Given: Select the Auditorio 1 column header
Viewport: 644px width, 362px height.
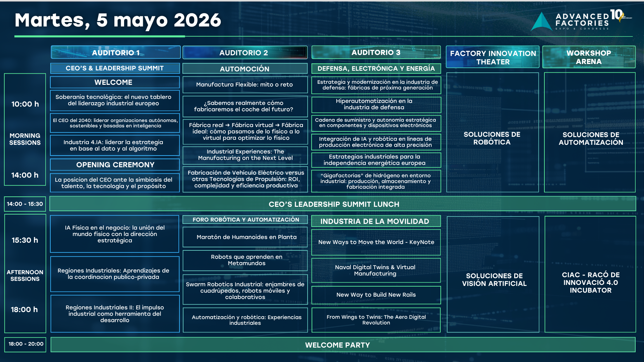Looking at the screenshot, I should click(x=116, y=53).
